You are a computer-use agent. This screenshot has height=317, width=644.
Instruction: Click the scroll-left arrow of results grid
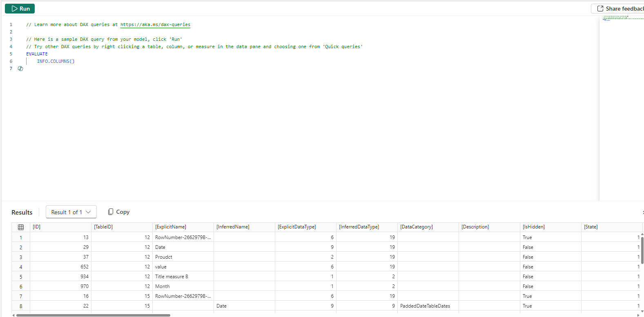pyautogui.click(x=13, y=315)
